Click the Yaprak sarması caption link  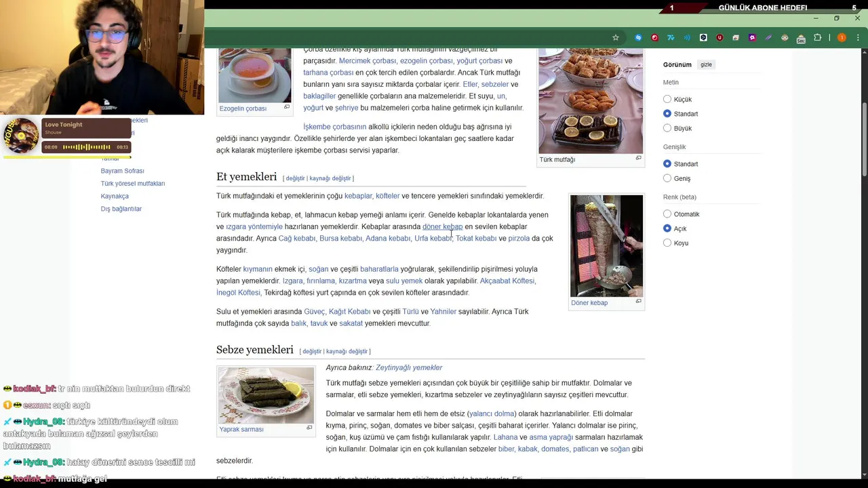(x=241, y=429)
